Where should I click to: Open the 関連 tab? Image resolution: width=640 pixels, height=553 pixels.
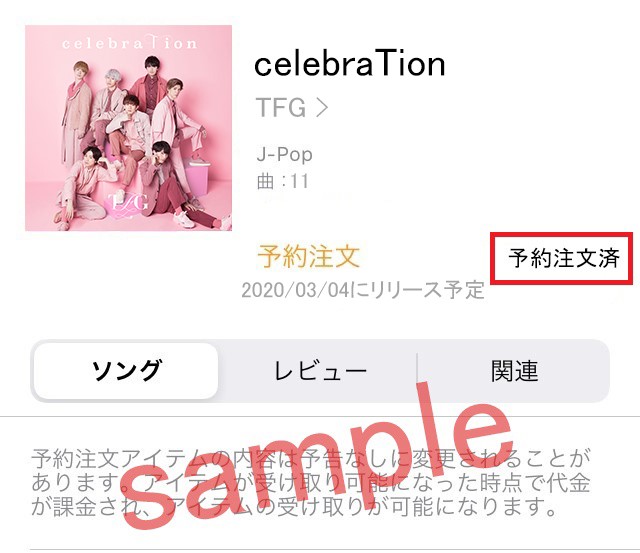[x=514, y=371]
